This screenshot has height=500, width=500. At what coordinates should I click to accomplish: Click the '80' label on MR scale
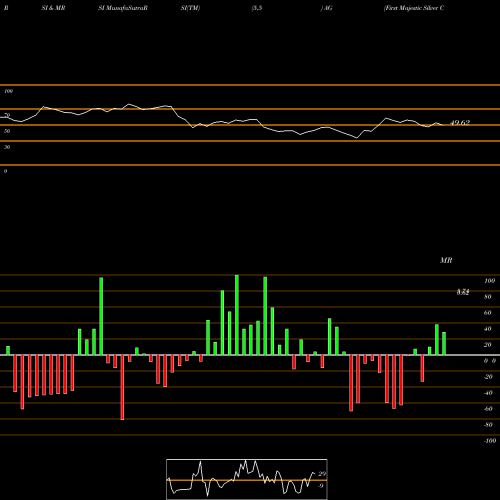tap(488, 297)
